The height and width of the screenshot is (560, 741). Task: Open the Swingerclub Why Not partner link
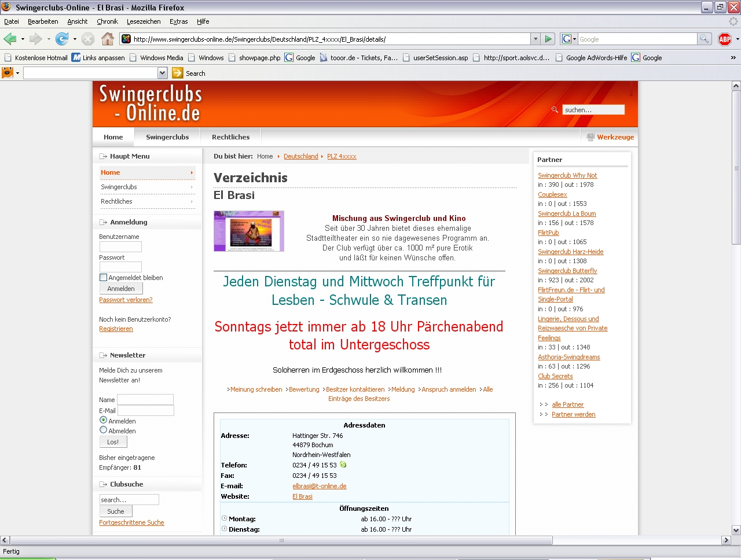[567, 175]
